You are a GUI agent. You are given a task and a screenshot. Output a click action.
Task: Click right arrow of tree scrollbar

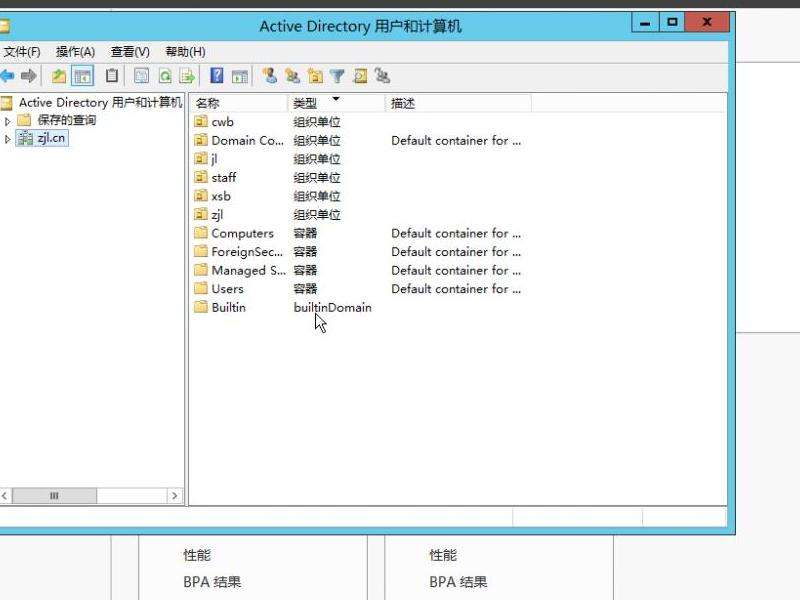[x=174, y=495]
